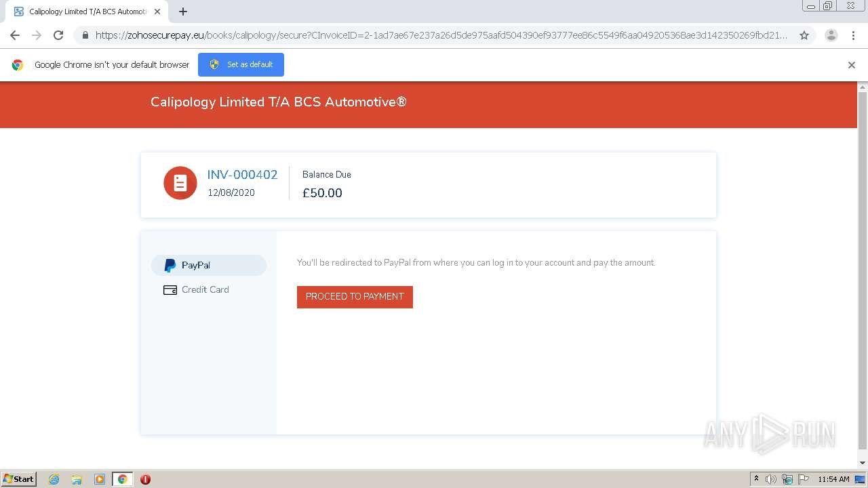Viewport: 868px width, 488px height.
Task: Open the Action Center flag icon
Action: (804, 479)
